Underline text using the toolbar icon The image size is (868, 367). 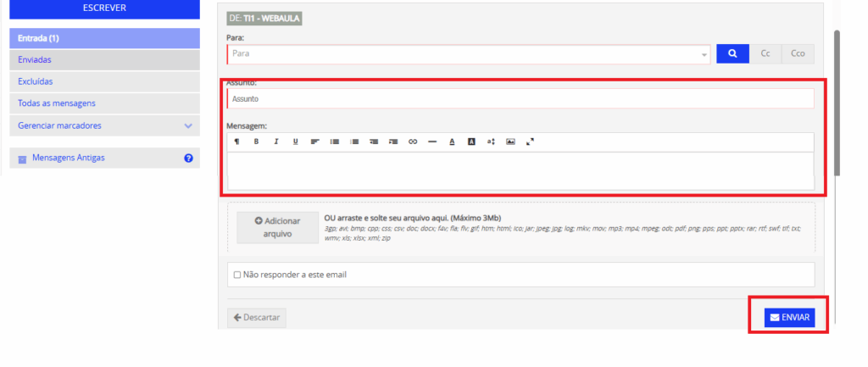296,142
